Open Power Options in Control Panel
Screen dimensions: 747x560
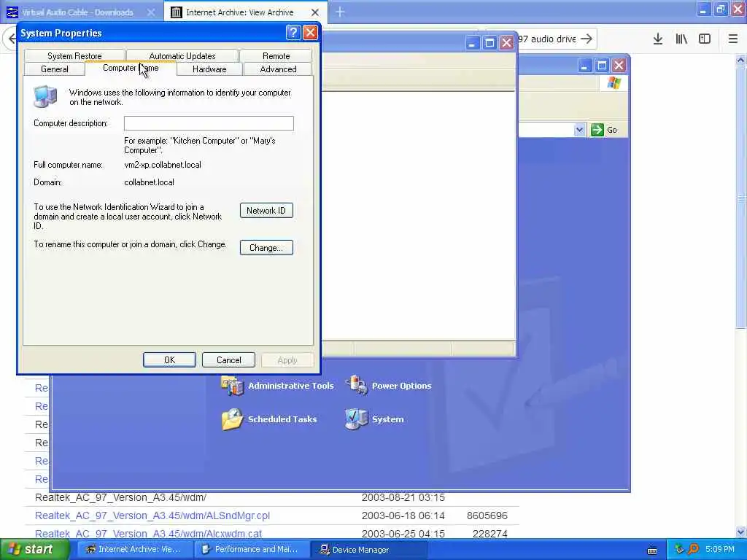point(389,386)
